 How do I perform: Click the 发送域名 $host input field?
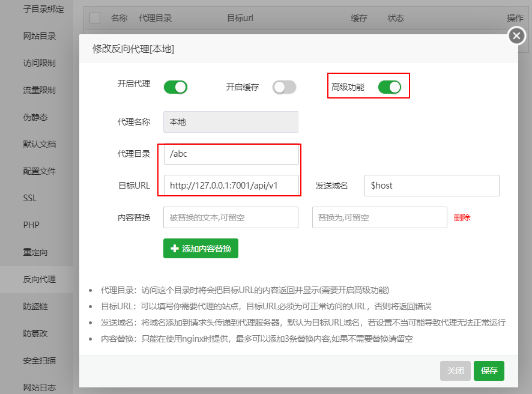(x=431, y=186)
